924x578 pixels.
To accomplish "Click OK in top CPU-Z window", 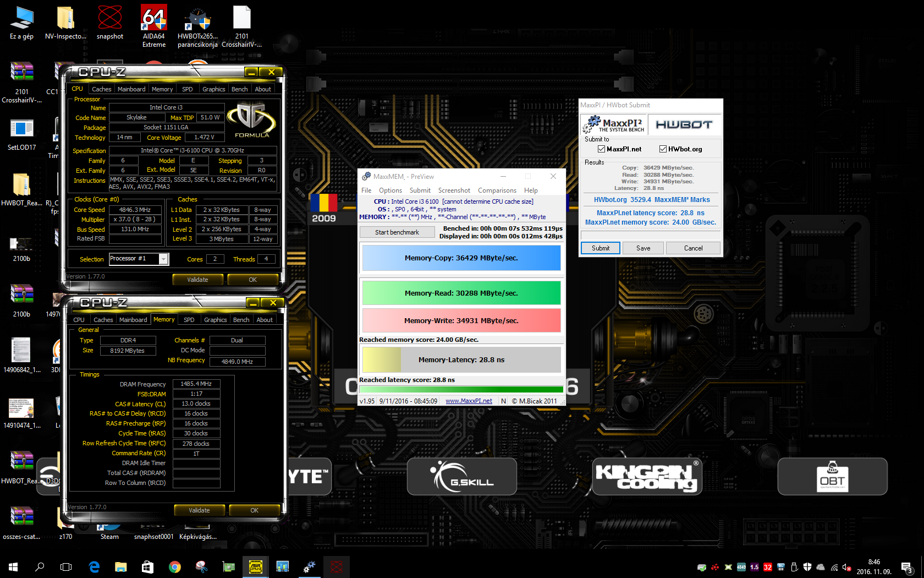I will coord(252,280).
